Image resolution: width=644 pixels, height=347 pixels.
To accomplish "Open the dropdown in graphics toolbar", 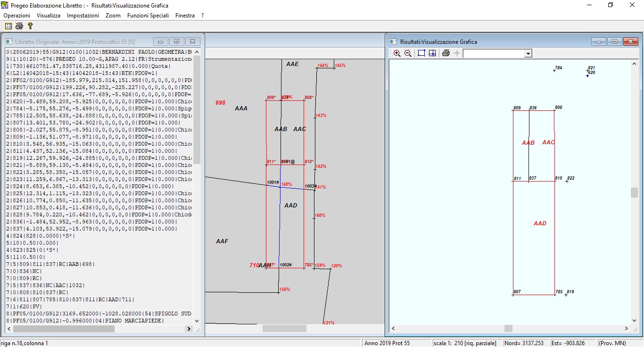I will 528,54.
